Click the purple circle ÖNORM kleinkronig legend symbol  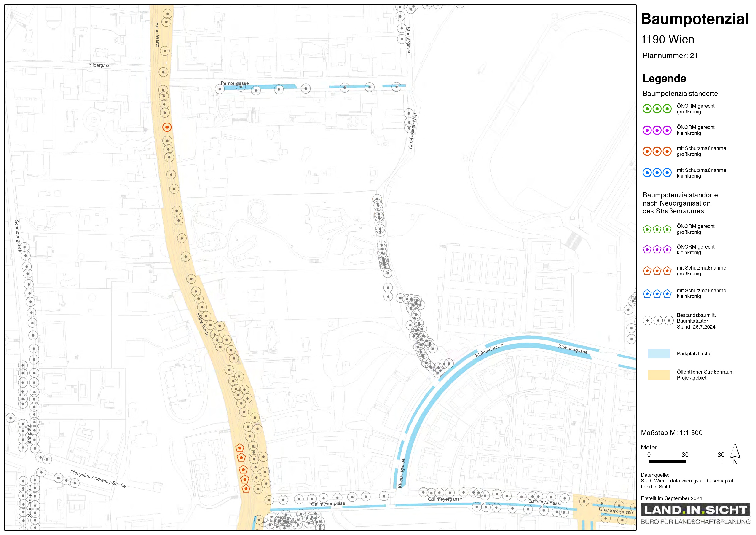(x=657, y=130)
